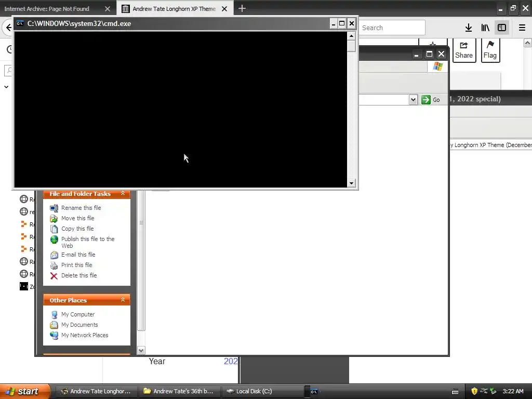Viewport: 532px width, 399px height.
Task: Click the My Computer icon
Action: coord(54,314)
